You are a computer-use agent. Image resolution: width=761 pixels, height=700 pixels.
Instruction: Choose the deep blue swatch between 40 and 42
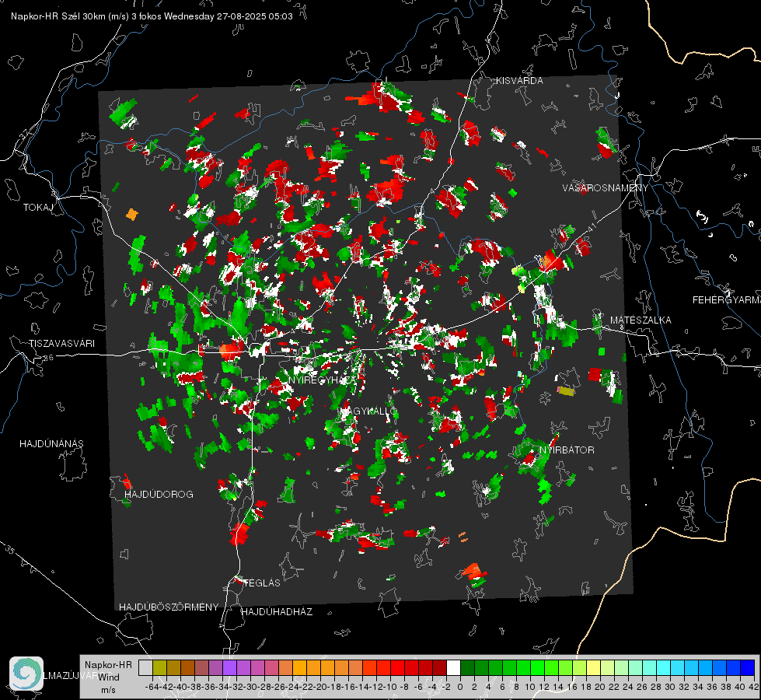[748, 667]
